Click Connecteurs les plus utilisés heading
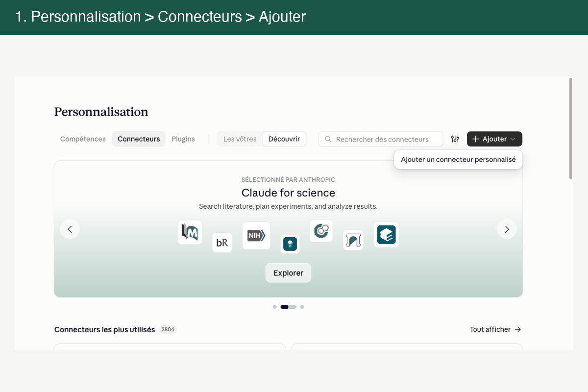Screen dimensions: 588x392 point(104,329)
